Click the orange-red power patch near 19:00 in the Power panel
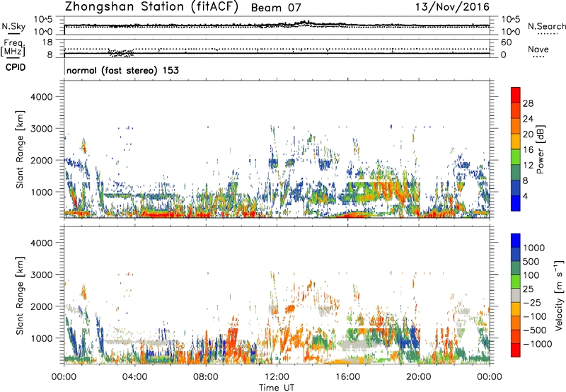The image size is (566, 392). (400, 193)
